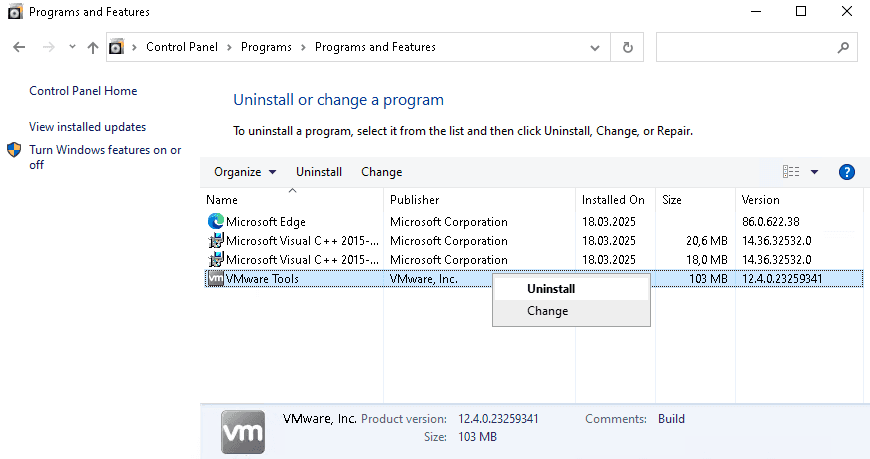Open the recent locations dropdown arrow
This screenshot has height=459, width=870.
tap(72, 47)
